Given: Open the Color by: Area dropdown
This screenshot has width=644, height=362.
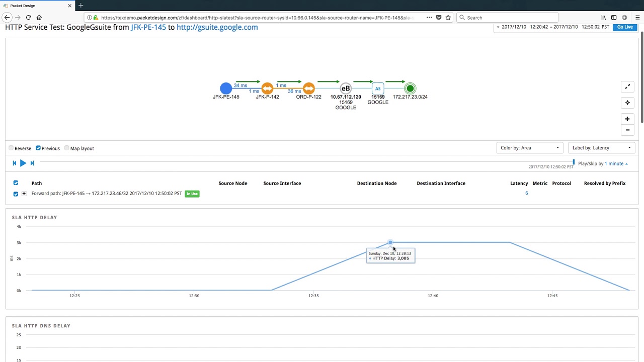Looking at the screenshot, I should pos(530,148).
